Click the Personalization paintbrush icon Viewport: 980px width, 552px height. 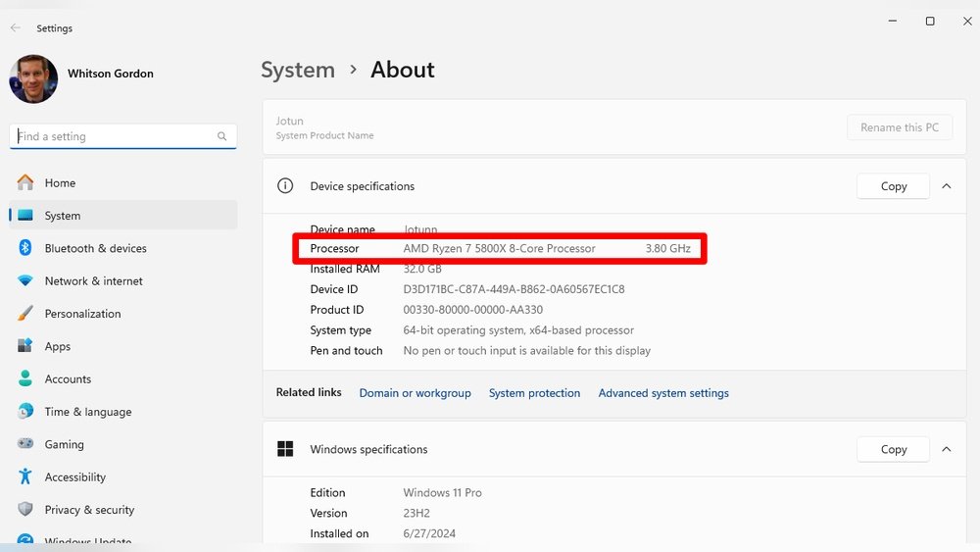click(25, 314)
